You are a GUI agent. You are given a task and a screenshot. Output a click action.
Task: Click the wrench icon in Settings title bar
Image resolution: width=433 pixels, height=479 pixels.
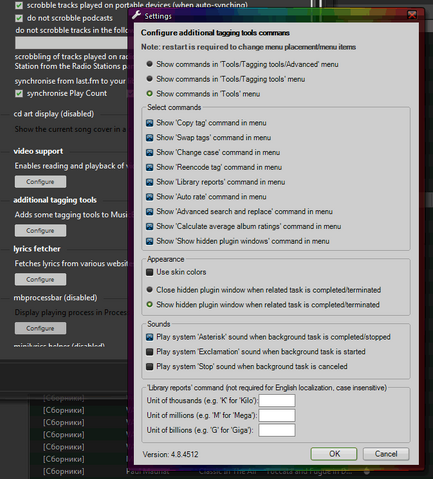click(x=136, y=15)
